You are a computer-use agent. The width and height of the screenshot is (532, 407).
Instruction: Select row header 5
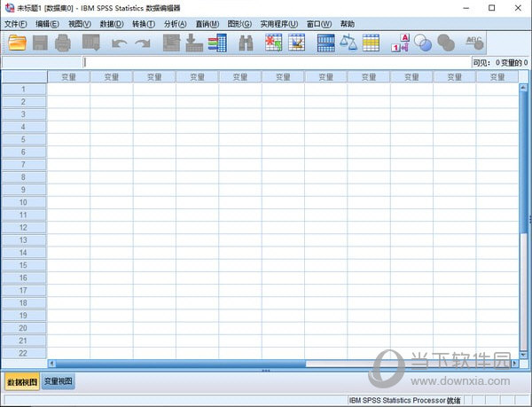coord(24,139)
